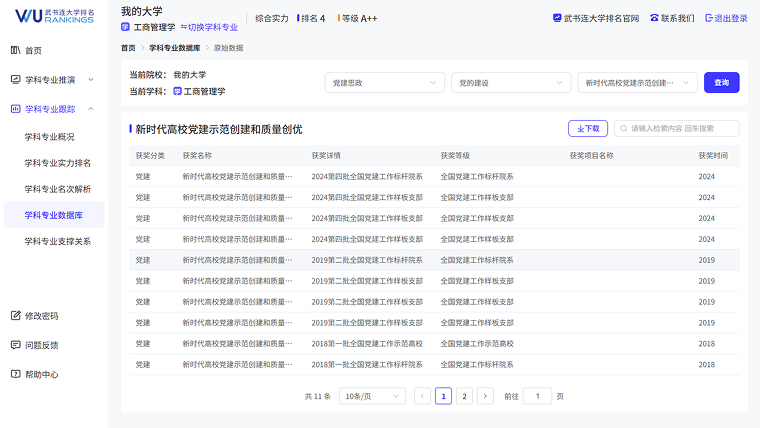760x428 pixels.
Task: Click the 下载 download button
Action: click(587, 128)
